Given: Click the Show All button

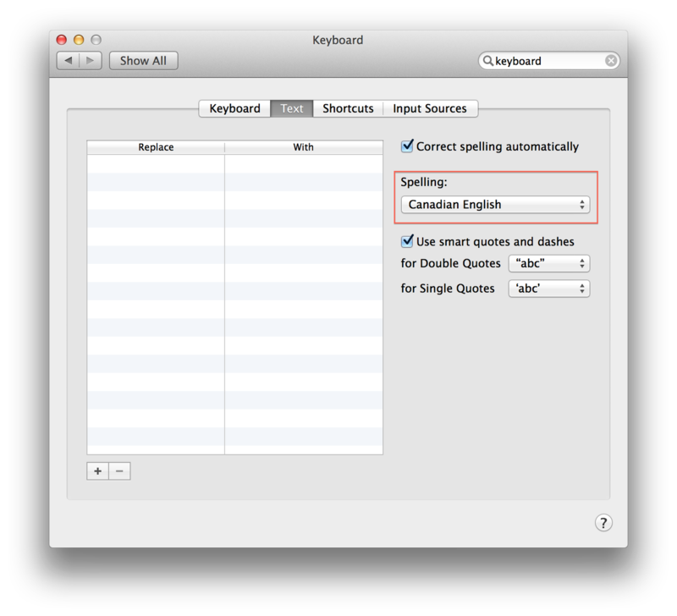Looking at the screenshot, I should (x=143, y=61).
